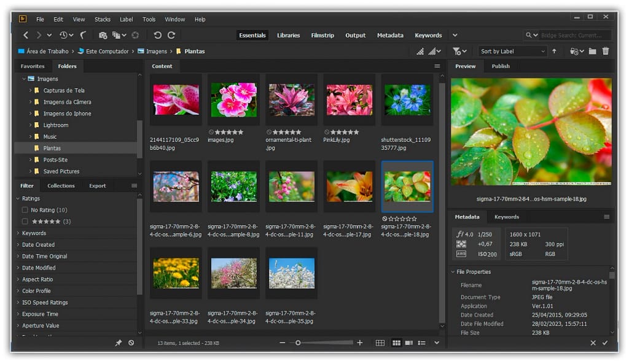
Task: Click get photos from camera icon
Action: tap(103, 35)
